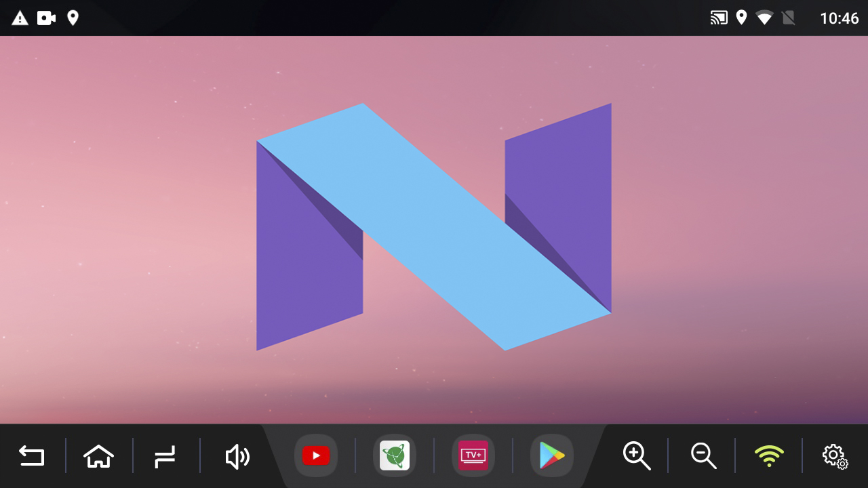Viewport: 868px width, 488px height.
Task: Click the zoom out magnifier
Action: (703, 455)
